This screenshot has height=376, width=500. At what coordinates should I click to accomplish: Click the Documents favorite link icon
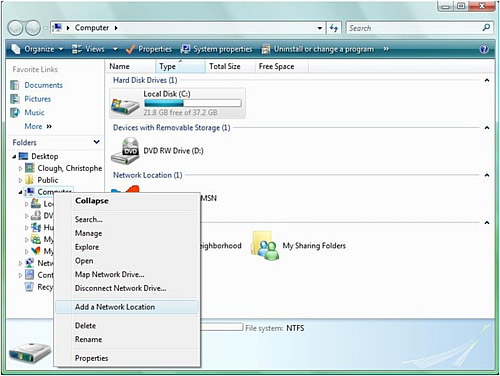point(15,85)
